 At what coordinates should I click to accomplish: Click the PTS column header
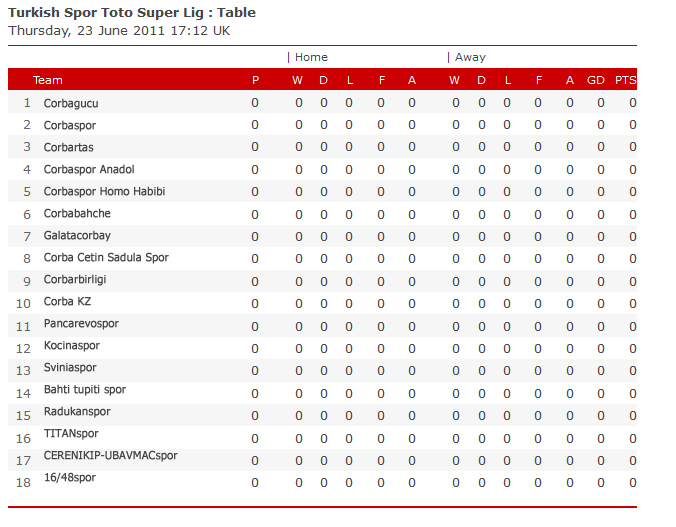625,80
